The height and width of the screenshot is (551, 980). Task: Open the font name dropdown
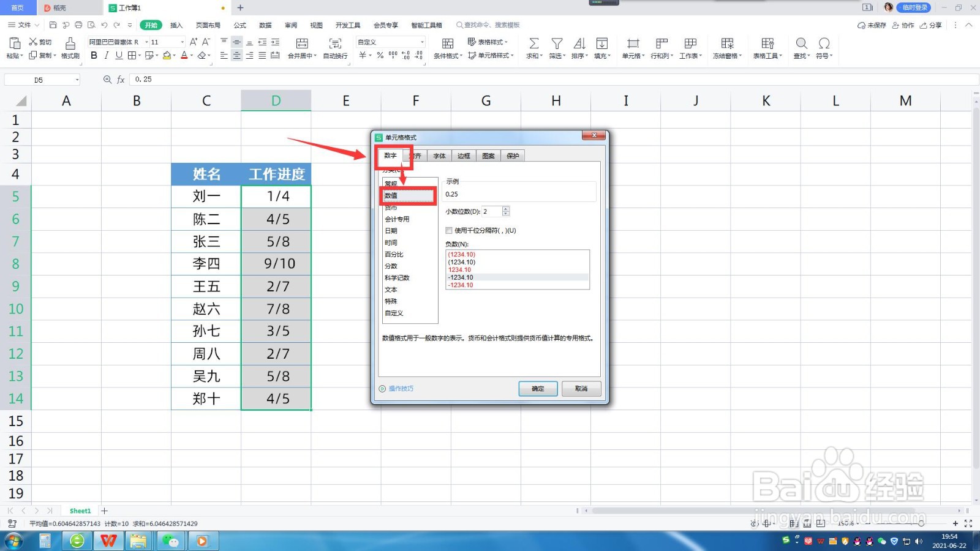(146, 42)
